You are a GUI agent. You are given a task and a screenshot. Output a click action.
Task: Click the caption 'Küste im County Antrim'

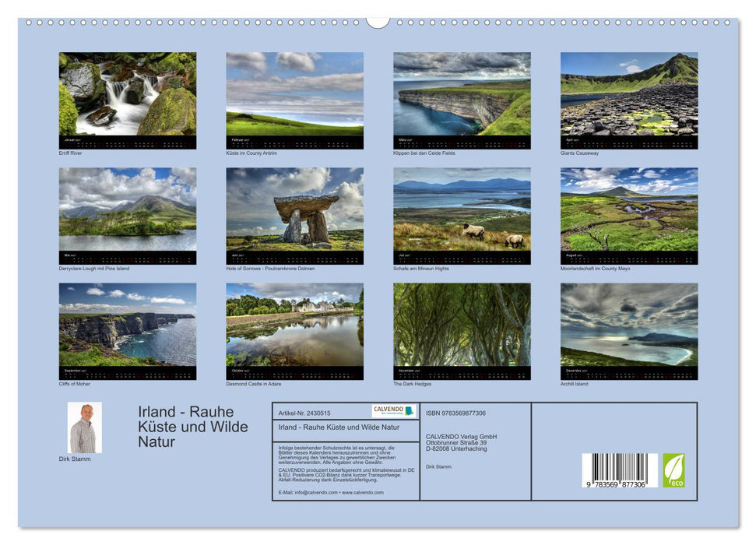pyautogui.click(x=251, y=153)
